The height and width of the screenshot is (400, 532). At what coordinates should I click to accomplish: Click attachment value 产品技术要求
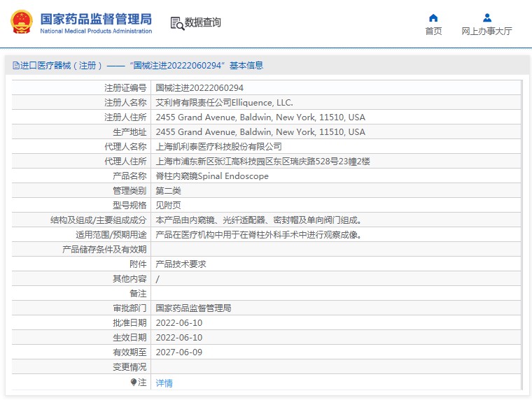click(181, 264)
